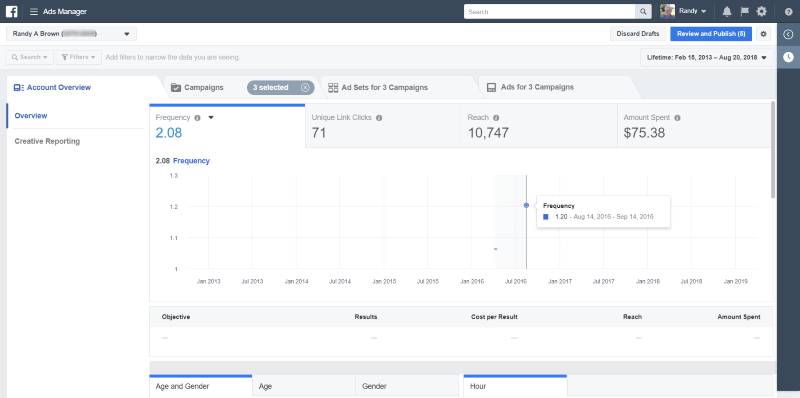
Task: Click the Discard Drafts button
Action: coord(638,34)
